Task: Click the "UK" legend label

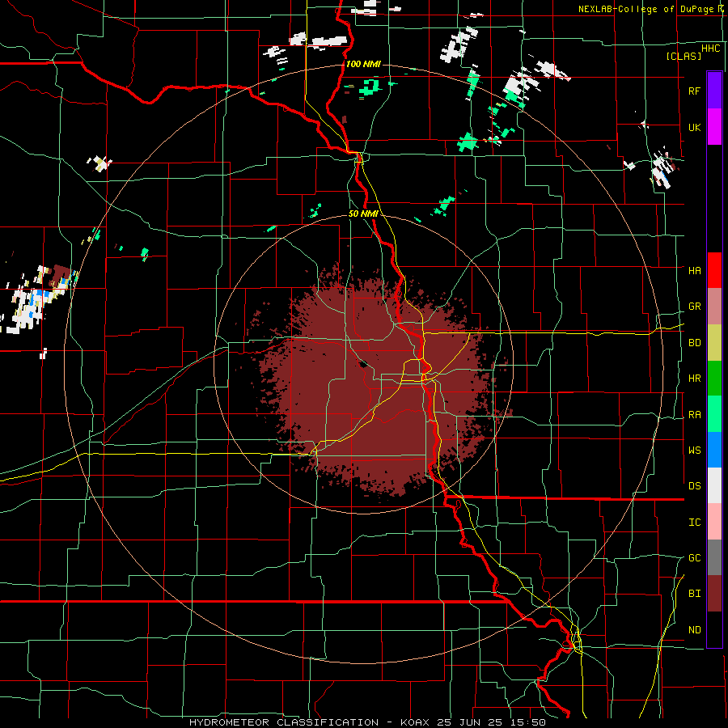Action: [694, 127]
